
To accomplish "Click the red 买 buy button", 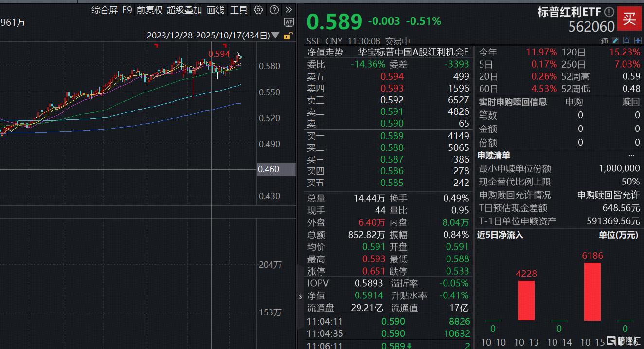I will [x=629, y=18].
